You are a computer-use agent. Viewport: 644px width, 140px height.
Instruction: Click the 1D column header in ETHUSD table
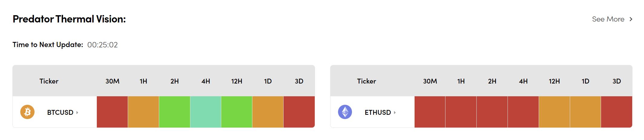(585, 81)
